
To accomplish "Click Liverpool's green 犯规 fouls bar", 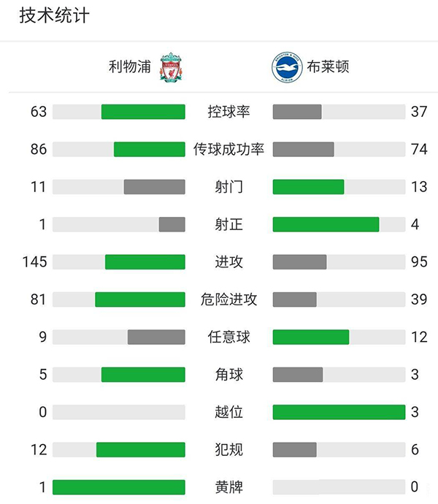I will (141, 449).
